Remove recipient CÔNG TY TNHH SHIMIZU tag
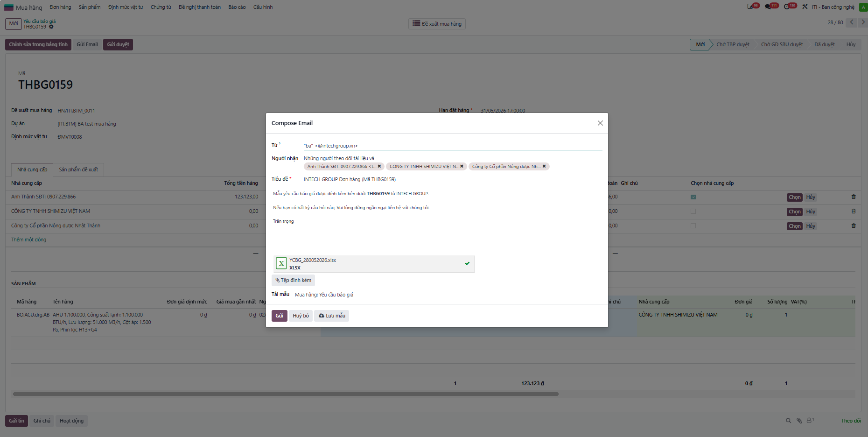 [462, 166]
